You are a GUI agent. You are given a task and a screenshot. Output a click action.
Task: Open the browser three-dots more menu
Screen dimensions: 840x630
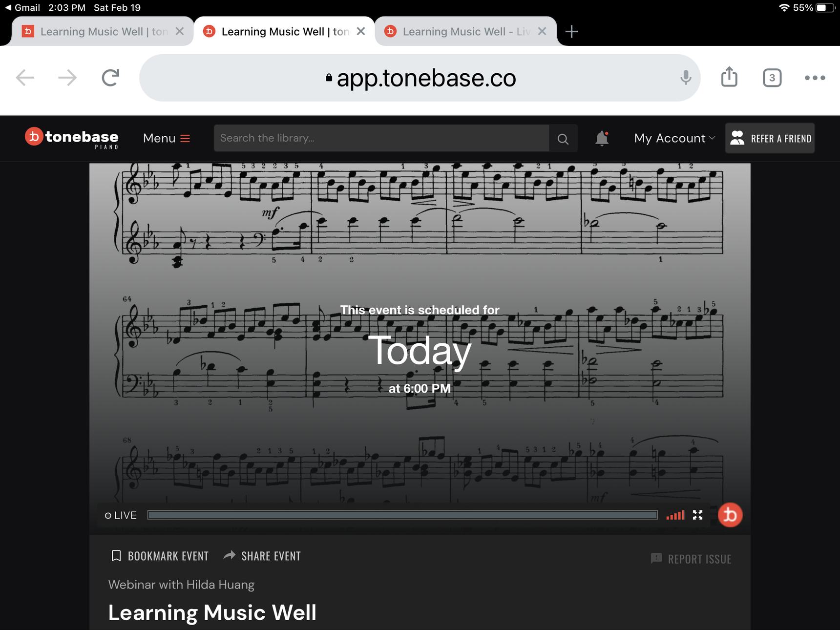pyautogui.click(x=815, y=78)
